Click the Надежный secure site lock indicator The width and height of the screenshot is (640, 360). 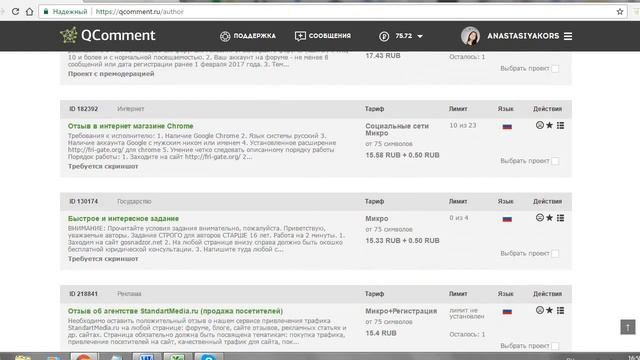coord(65,12)
